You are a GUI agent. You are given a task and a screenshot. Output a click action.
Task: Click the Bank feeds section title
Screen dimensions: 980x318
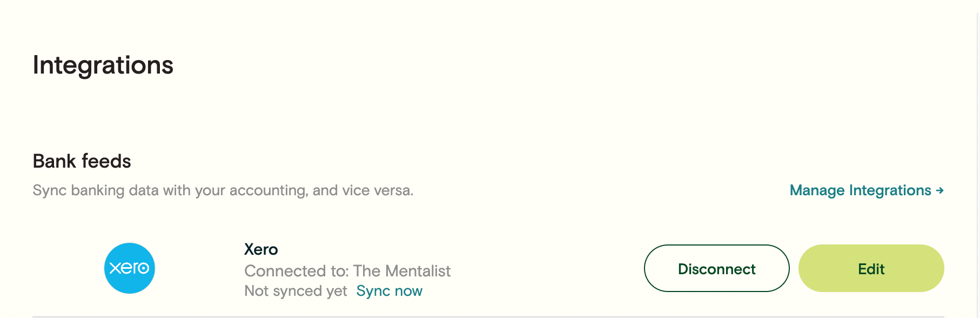tap(82, 161)
